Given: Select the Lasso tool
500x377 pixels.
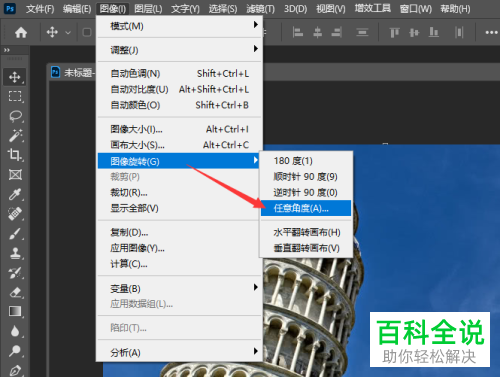Looking at the screenshot, I should 15,116.
